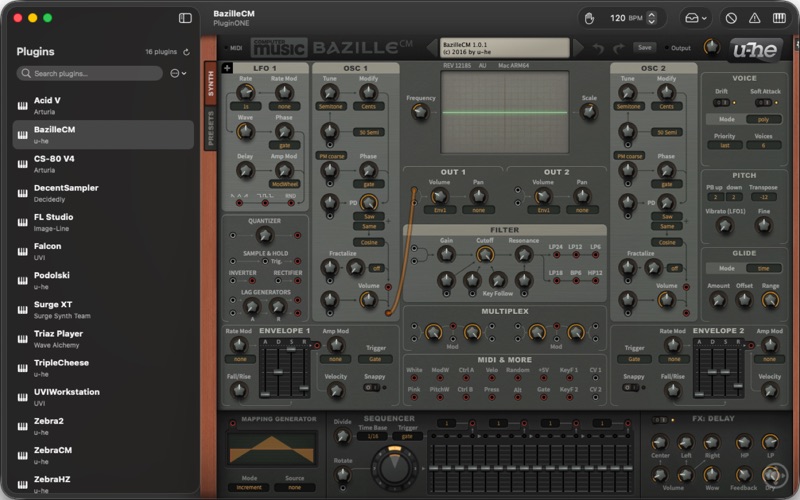Click the Filter Cutoff knob
Viewport: 800px width, 500px height.
pyautogui.click(x=485, y=254)
